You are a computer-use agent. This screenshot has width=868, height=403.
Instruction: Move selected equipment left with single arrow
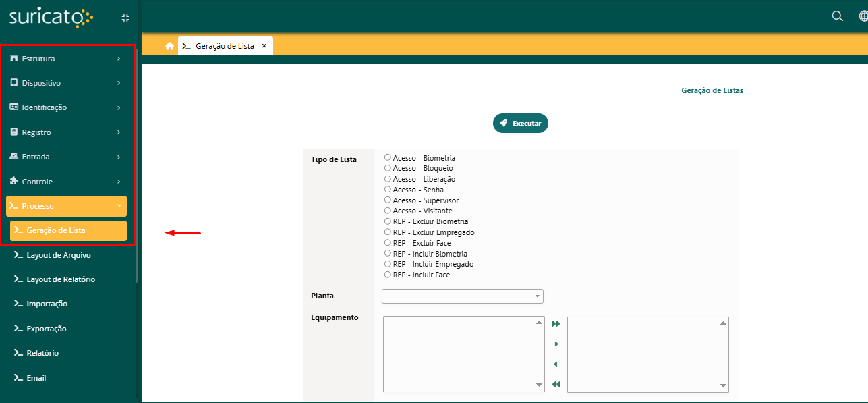[x=556, y=365]
